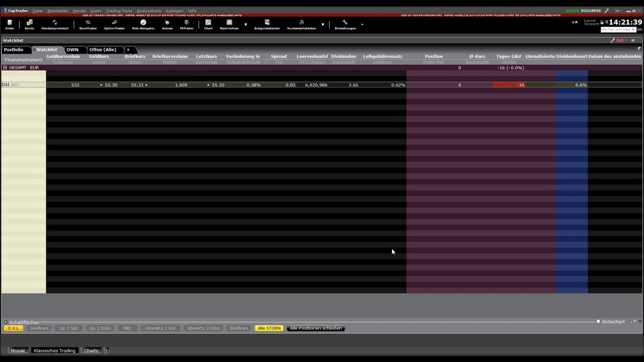
Task: Open the Alarme bell icon
Action: pos(167,25)
